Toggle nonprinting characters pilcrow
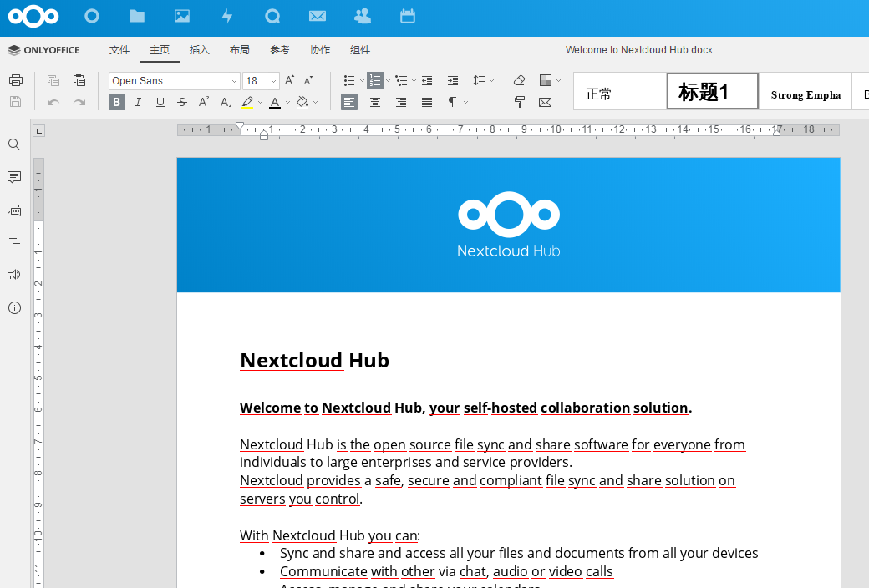Image resolution: width=869 pixels, height=588 pixels. [453, 102]
